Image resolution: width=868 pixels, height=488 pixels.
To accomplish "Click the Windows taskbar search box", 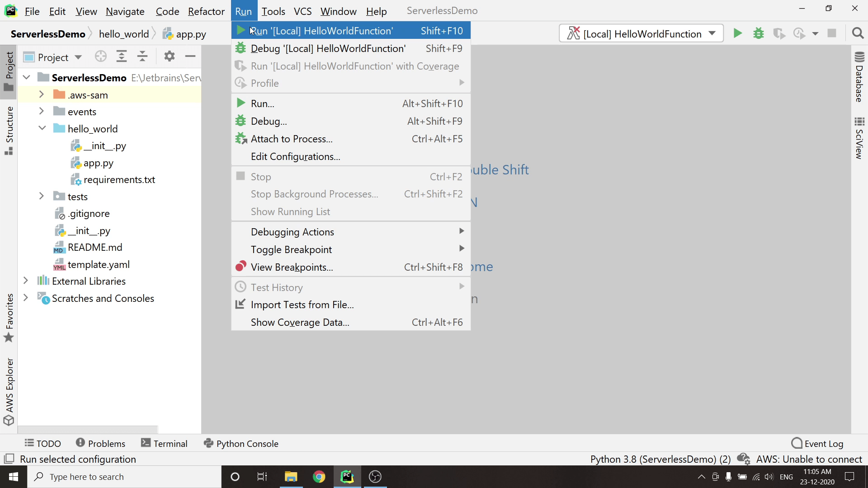I will click(x=124, y=477).
